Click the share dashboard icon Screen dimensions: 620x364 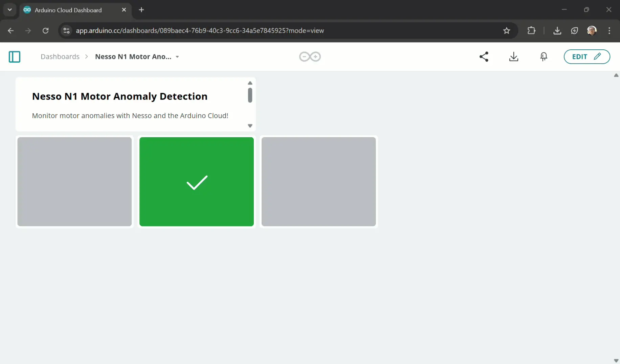484,56
